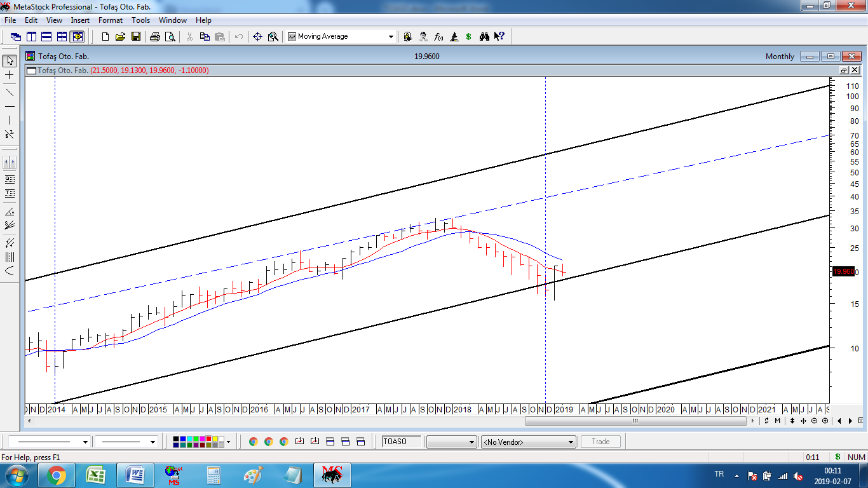Image resolution: width=868 pixels, height=488 pixels.
Task: Open the Help menu
Action: click(203, 20)
